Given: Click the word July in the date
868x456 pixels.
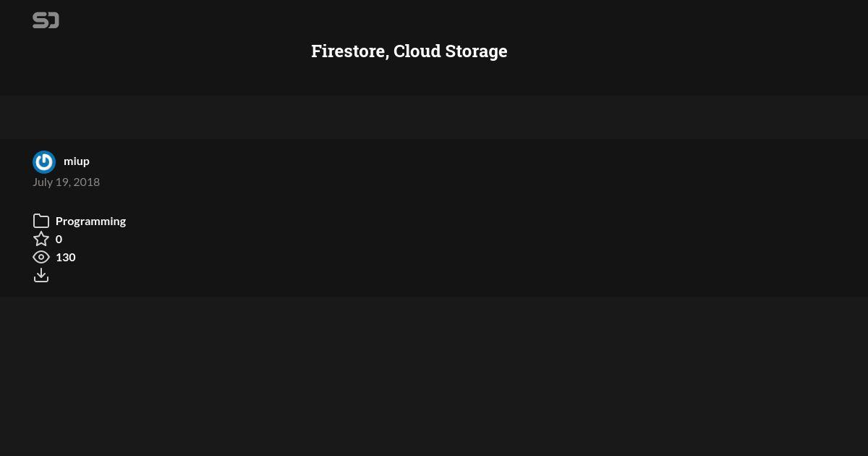Looking at the screenshot, I should [43, 182].
